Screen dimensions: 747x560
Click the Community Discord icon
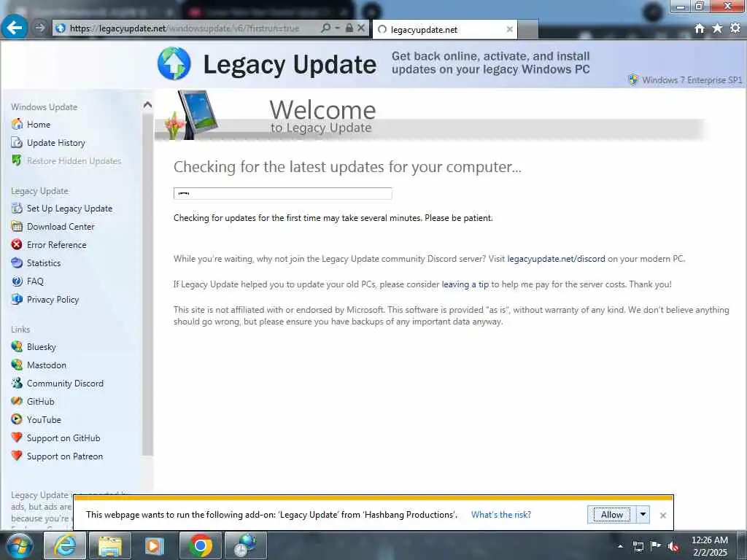(17, 383)
